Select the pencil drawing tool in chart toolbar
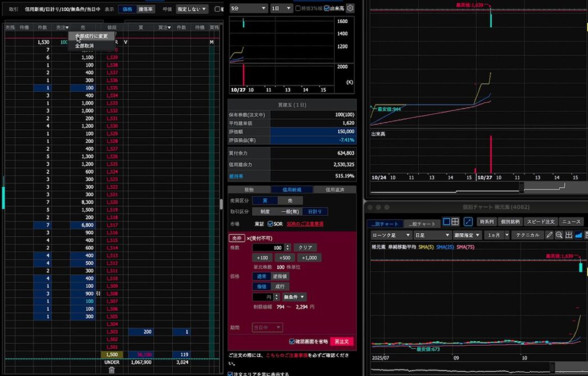 pos(550,235)
